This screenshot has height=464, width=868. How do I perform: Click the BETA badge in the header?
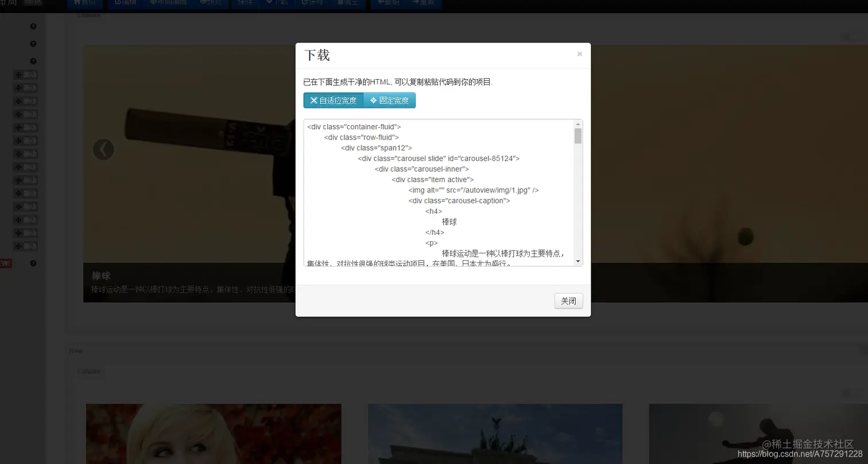[33, 2]
